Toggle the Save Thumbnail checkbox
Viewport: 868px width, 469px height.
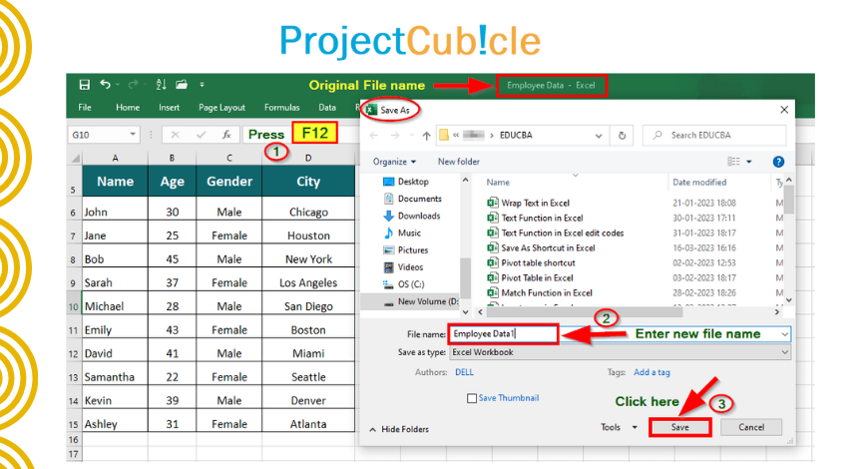472,398
